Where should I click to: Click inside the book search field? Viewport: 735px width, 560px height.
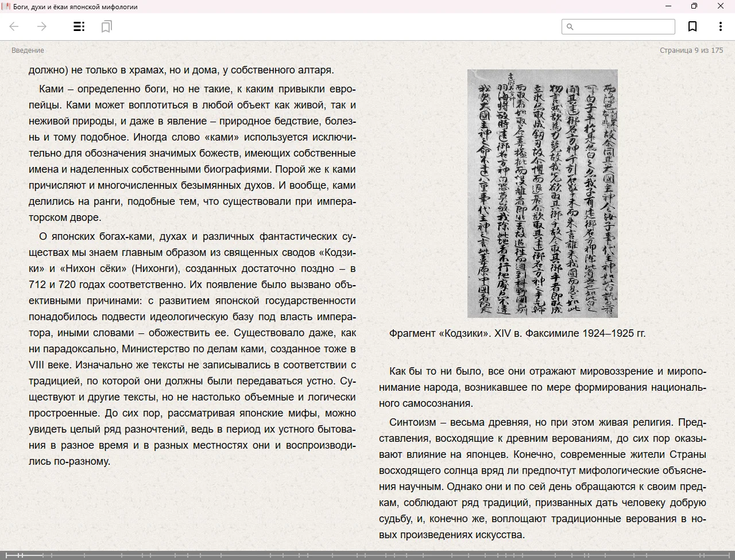coord(624,26)
